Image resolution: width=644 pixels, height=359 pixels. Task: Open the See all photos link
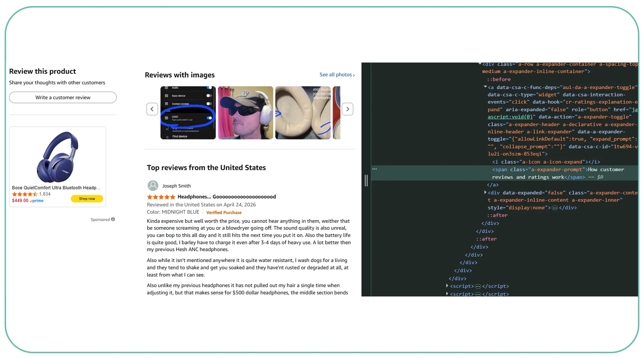337,75
